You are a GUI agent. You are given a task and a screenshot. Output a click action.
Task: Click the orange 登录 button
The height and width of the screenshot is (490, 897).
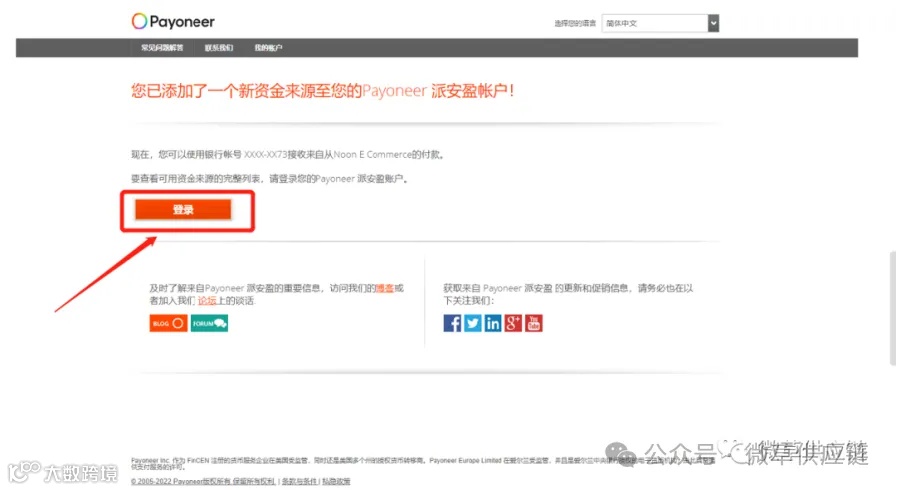point(183,210)
